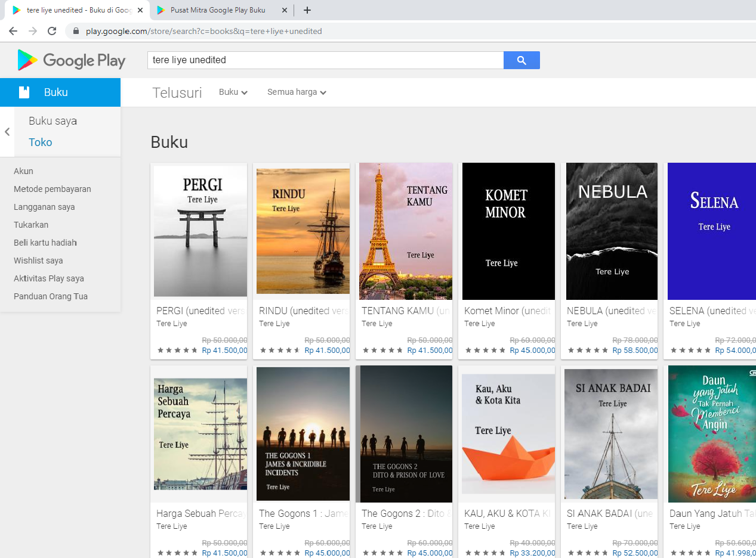The height and width of the screenshot is (558, 756).
Task: Open the TENTANG KAMU book cover
Action: (x=406, y=231)
